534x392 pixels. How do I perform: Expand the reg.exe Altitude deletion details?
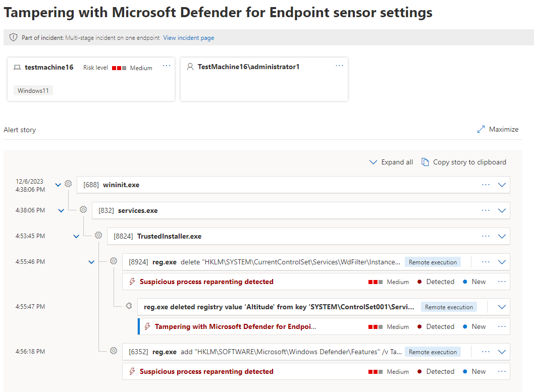[x=502, y=307]
